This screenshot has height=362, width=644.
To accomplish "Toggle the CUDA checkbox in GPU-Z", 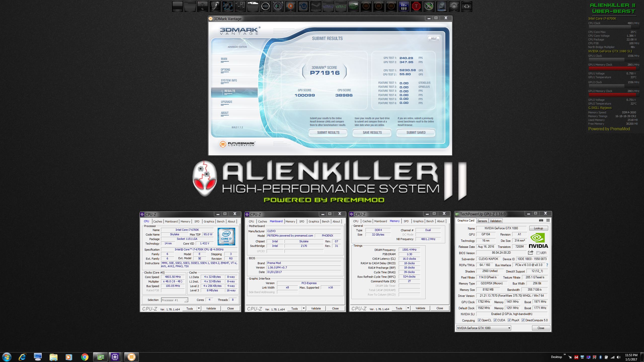I will coord(495,320).
